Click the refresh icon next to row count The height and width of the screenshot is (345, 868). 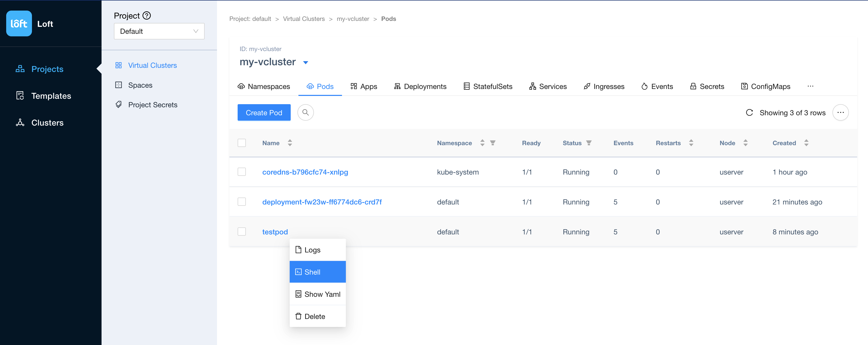[749, 113]
